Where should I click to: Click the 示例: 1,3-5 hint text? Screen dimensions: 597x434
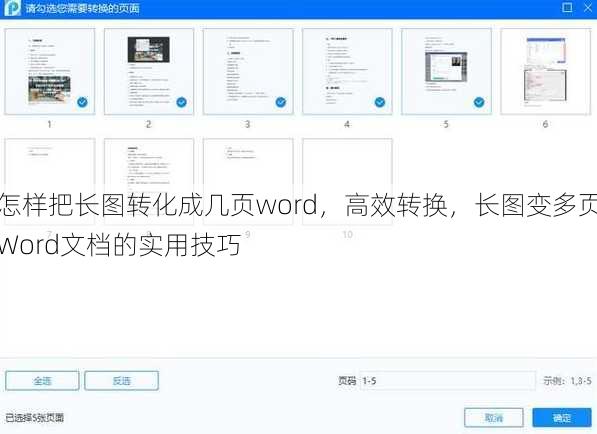(x=567, y=381)
